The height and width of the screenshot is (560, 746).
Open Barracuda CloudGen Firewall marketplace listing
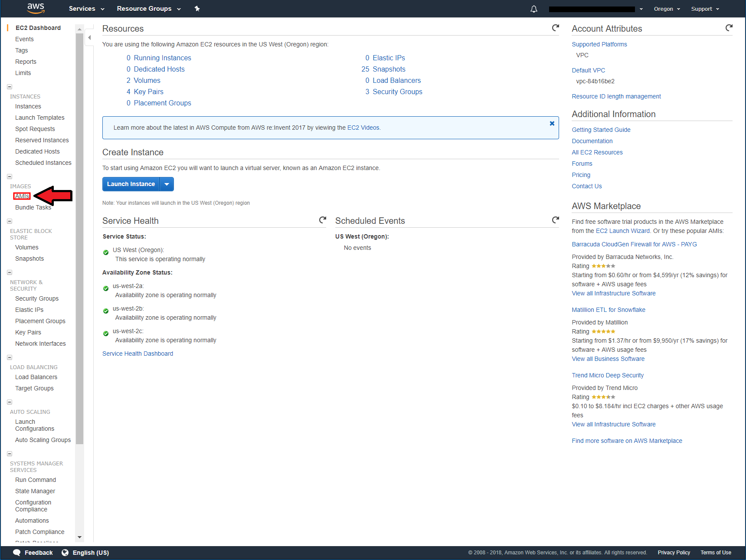click(x=635, y=244)
